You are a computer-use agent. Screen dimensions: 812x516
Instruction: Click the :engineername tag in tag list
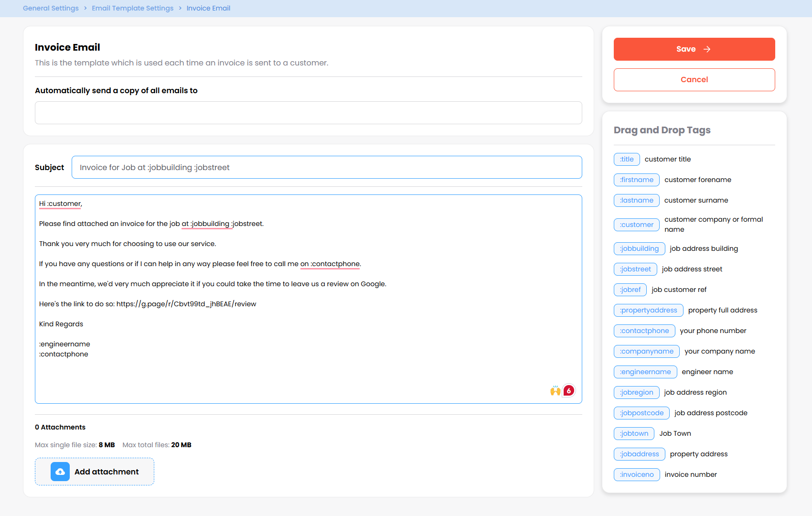tap(645, 372)
